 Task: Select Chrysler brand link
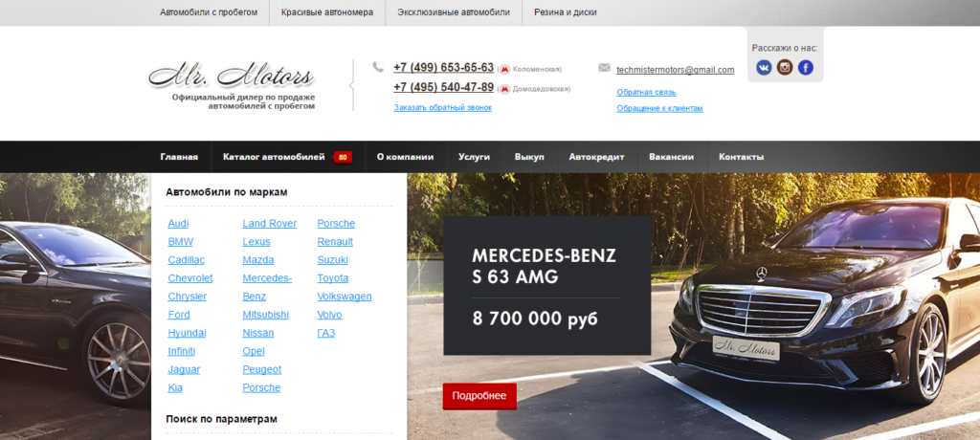pos(187,297)
